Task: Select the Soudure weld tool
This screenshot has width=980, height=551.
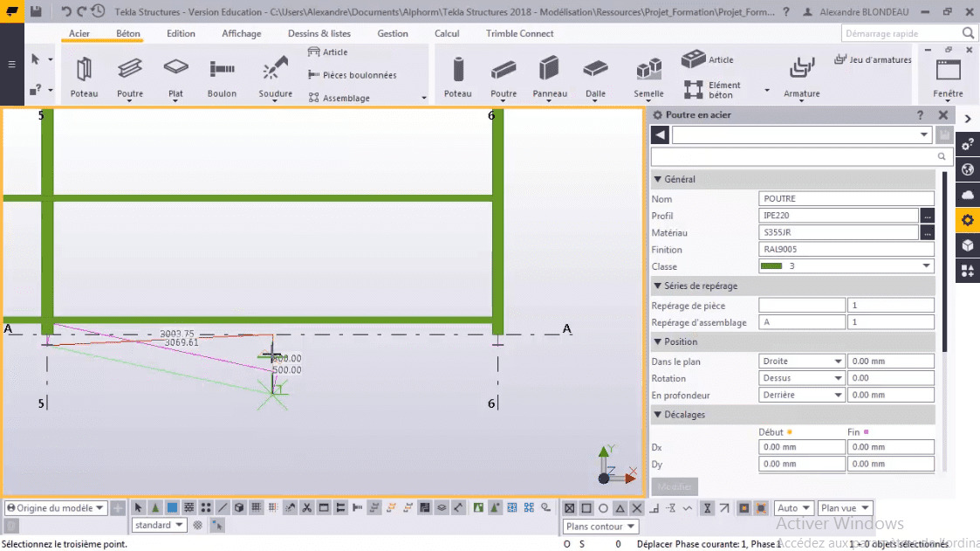Action: pos(275,70)
